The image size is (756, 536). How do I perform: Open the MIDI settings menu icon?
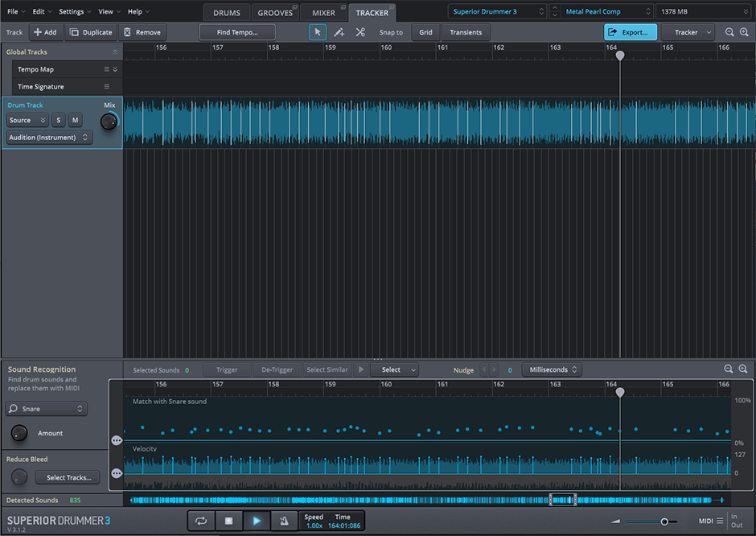tap(720, 521)
